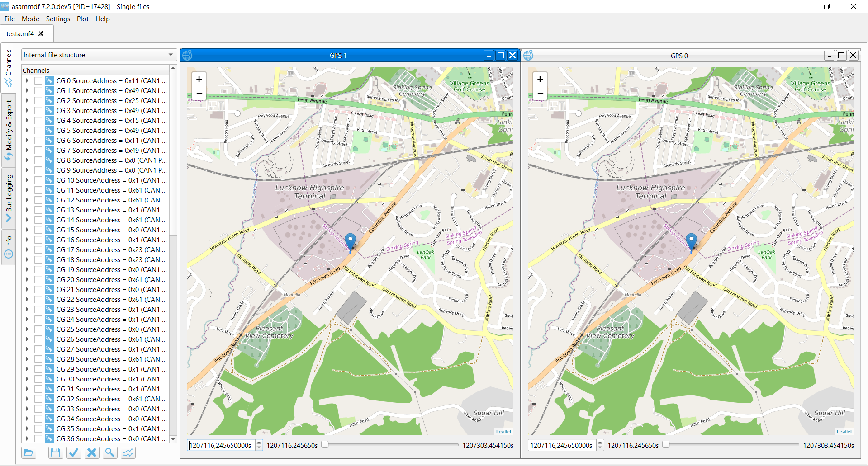
Task: Close the GPS 0 sub-window
Action: [x=853, y=55]
